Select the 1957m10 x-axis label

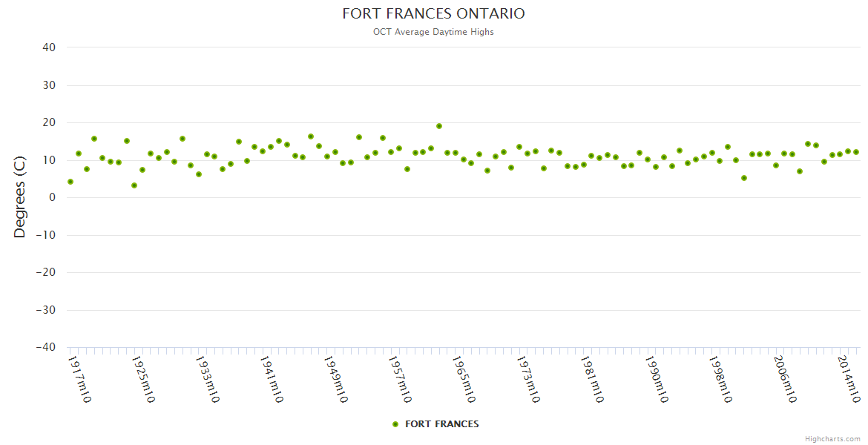(400, 379)
